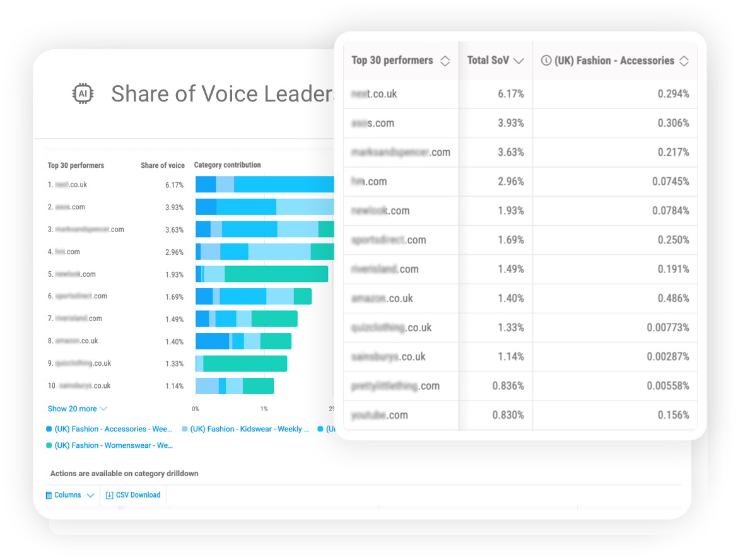The width and height of the screenshot is (738, 560).
Task: Click the sort icon on Top 30 performers column
Action: (445, 61)
